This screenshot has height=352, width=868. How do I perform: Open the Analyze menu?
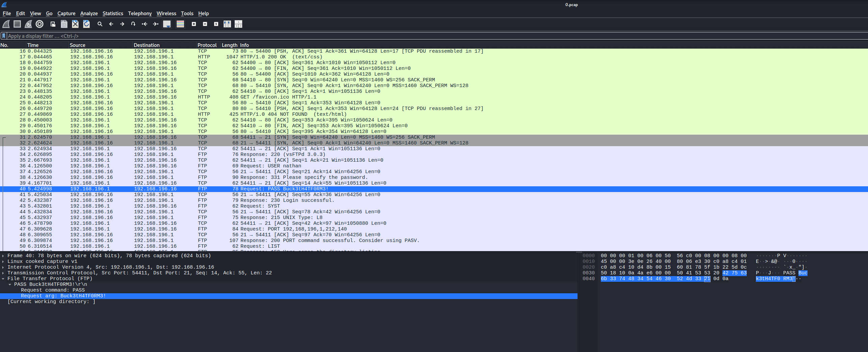pyautogui.click(x=89, y=13)
